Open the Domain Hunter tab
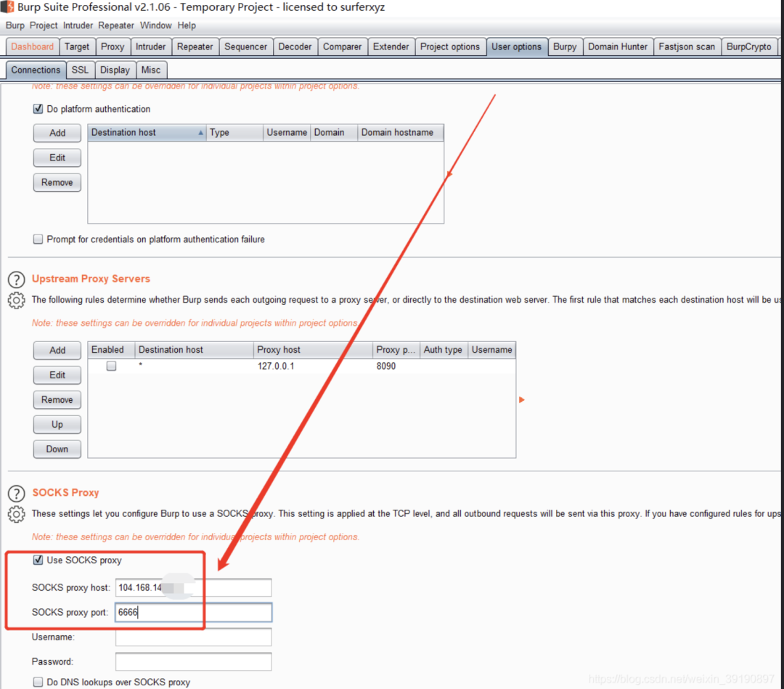The image size is (784, 689). click(x=618, y=47)
